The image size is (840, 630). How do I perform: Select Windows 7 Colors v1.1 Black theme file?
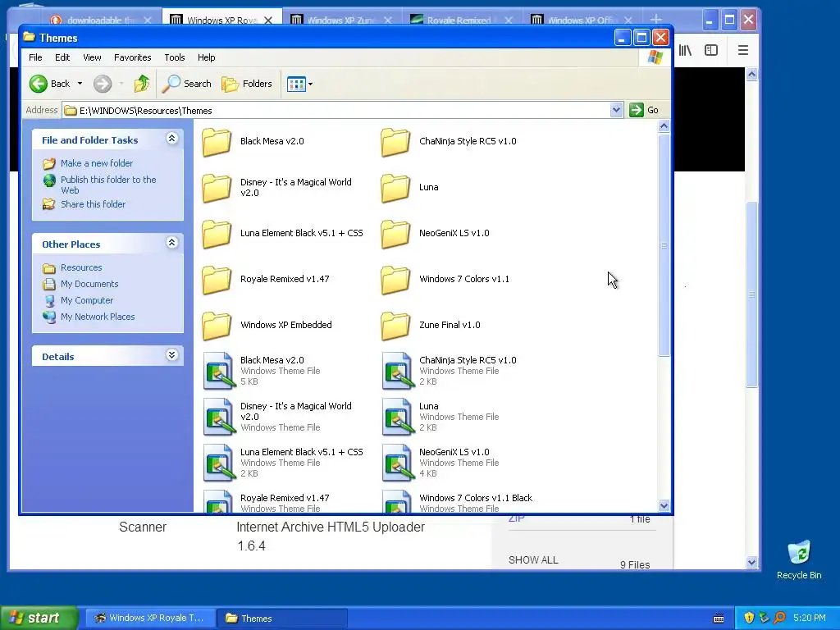coord(458,502)
